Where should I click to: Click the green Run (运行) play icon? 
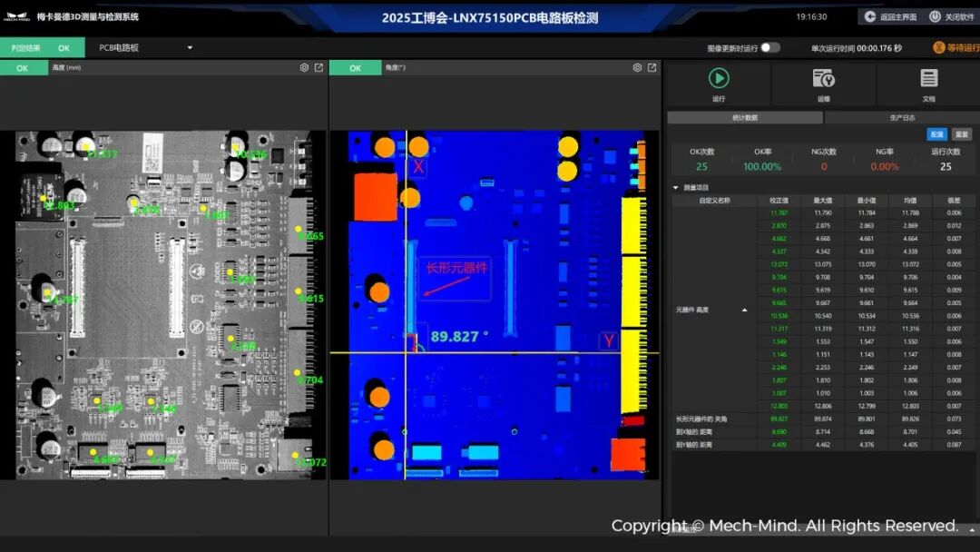[719, 79]
